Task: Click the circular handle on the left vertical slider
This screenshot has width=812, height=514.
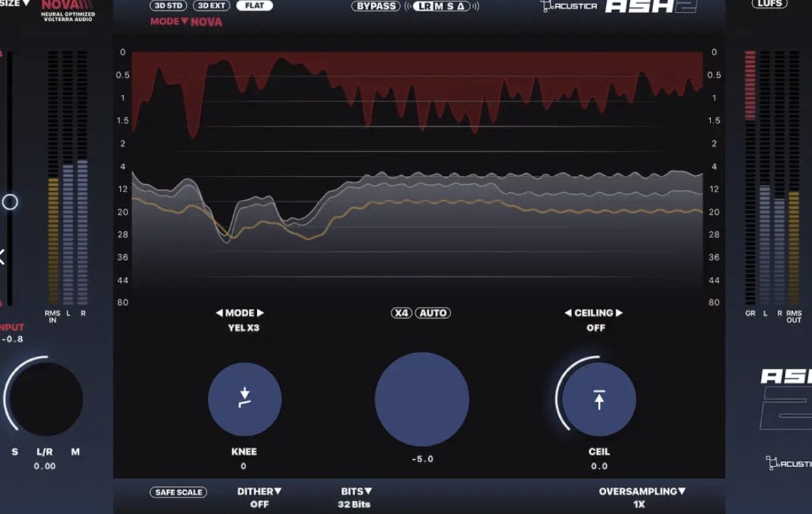Action: pyautogui.click(x=10, y=202)
